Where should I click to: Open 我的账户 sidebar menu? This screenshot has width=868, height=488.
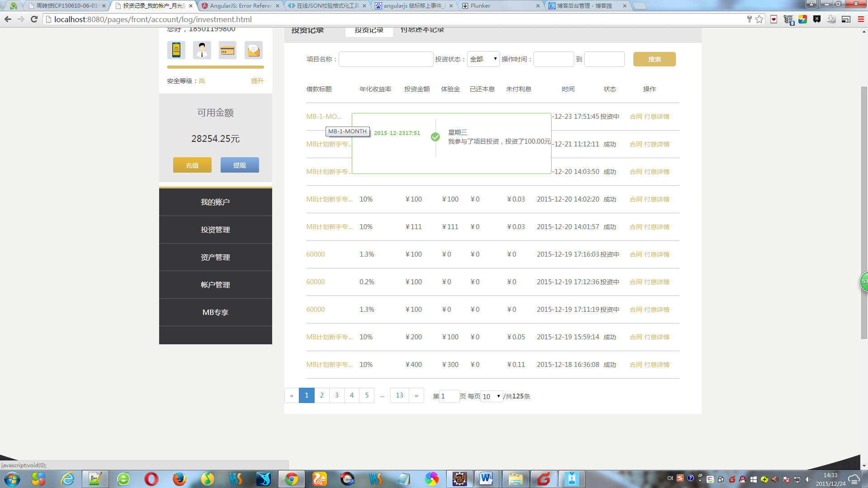(216, 202)
